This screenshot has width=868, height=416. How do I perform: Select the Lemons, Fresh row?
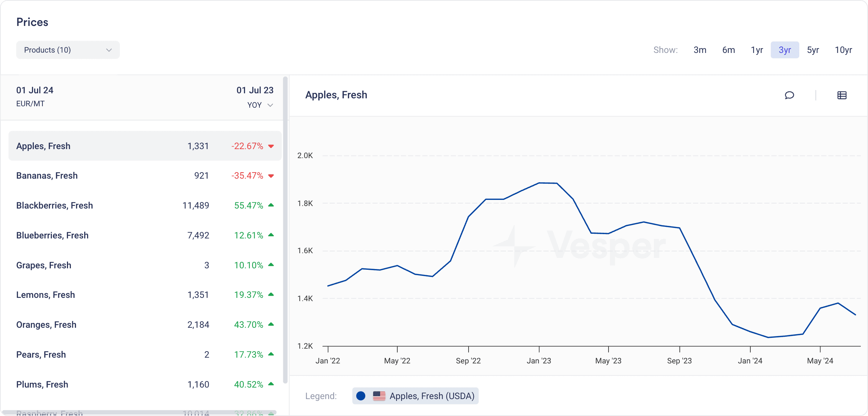coord(145,295)
